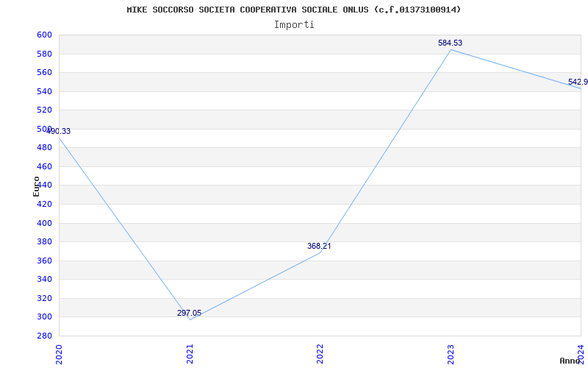Click the 2022 x-axis label
This screenshot has width=588, height=368.
320,354
